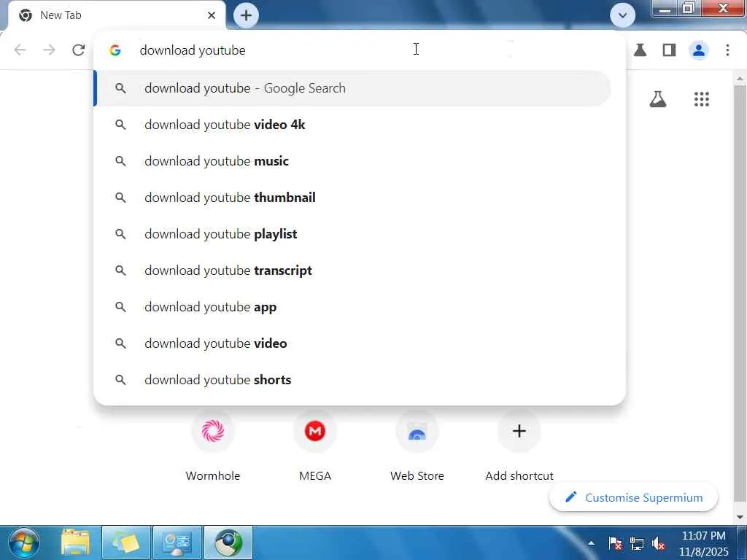Close the New Tab tab
The image size is (747, 560).
(x=212, y=15)
